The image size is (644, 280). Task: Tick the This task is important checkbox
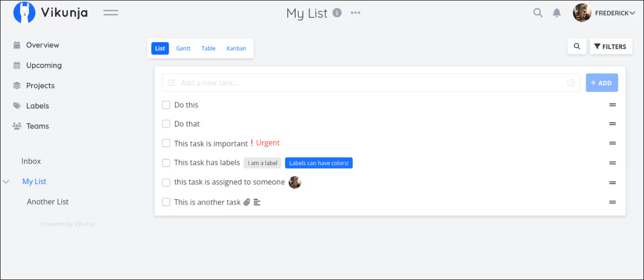(166, 143)
